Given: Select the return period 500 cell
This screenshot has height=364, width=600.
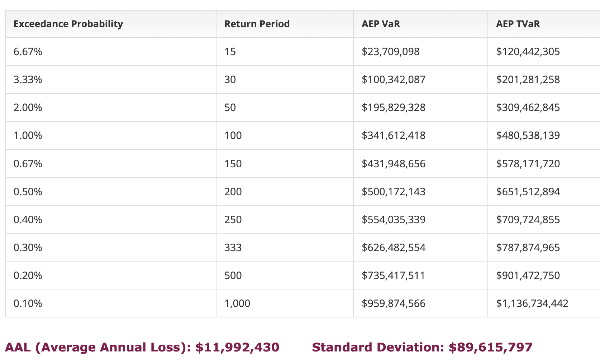Looking at the screenshot, I should click(x=233, y=276).
